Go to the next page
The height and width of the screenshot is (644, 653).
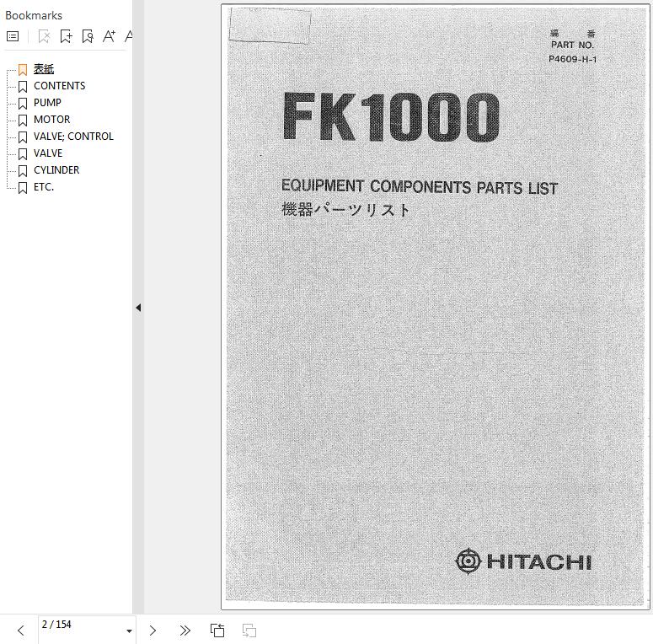(153, 631)
